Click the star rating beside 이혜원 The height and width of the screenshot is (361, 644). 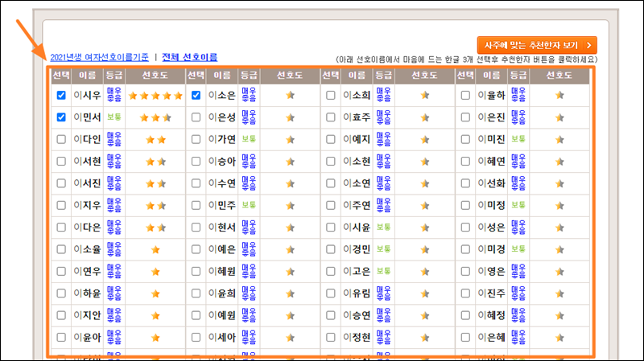pyautogui.click(x=291, y=272)
